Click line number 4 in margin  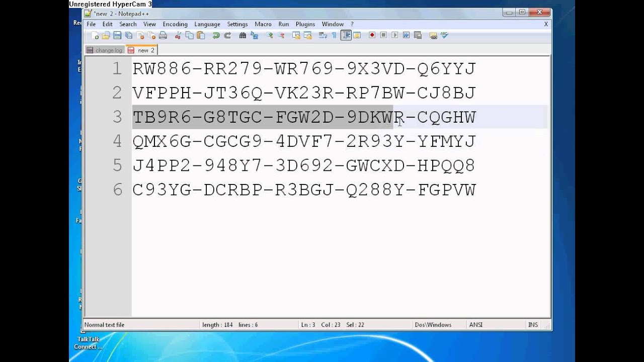[x=117, y=141]
